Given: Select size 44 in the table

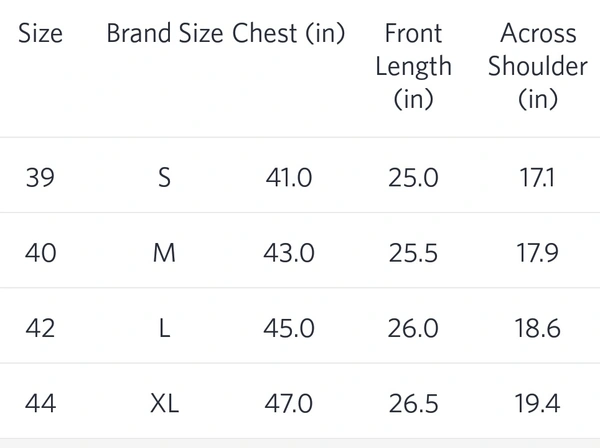Looking at the screenshot, I should 40,404.
